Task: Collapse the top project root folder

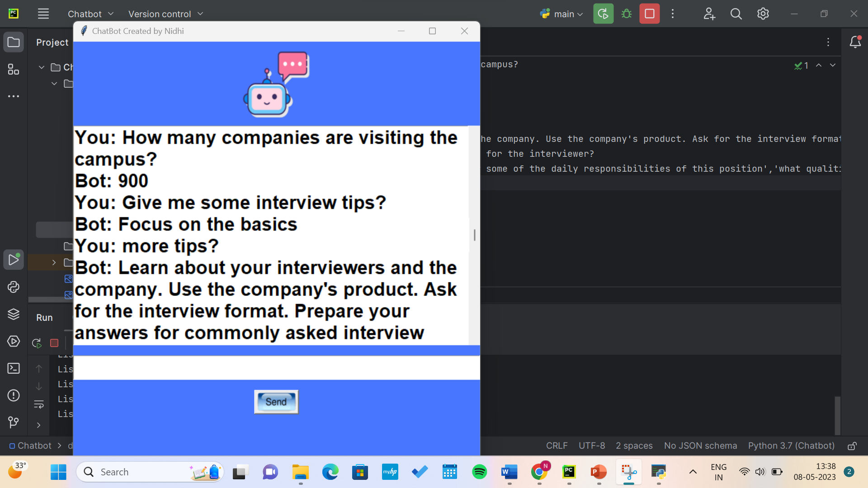Action: [x=42, y=67]
